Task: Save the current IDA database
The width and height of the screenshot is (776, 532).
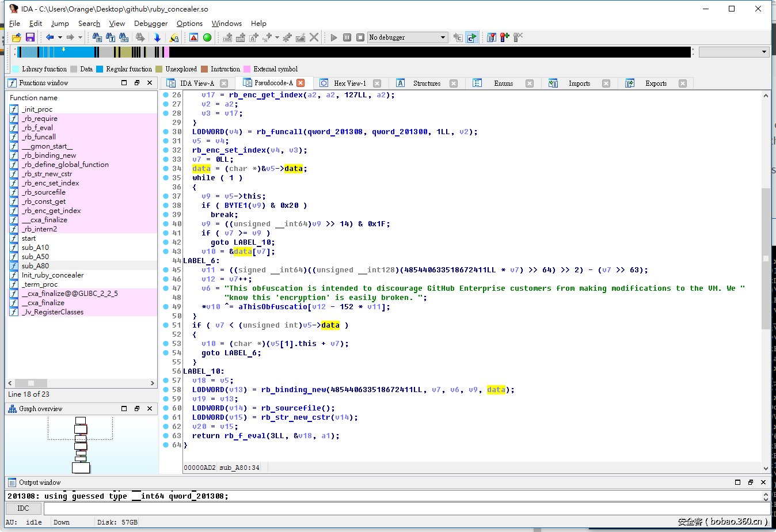Action: [x=29, y=37]
